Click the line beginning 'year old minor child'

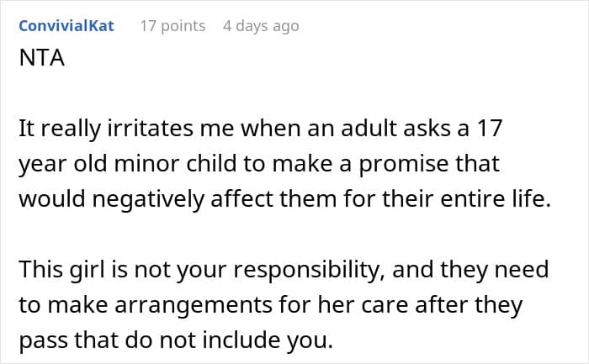pos(259,164)
